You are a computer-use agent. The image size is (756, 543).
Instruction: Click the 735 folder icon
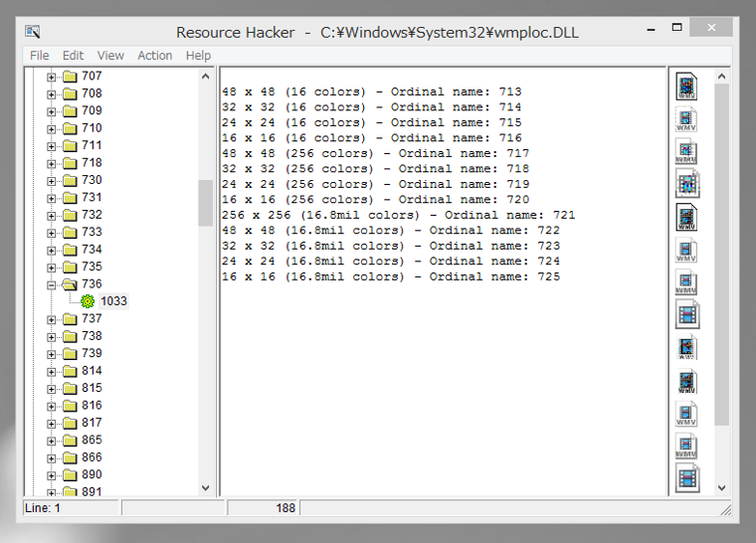pos(71,268)
